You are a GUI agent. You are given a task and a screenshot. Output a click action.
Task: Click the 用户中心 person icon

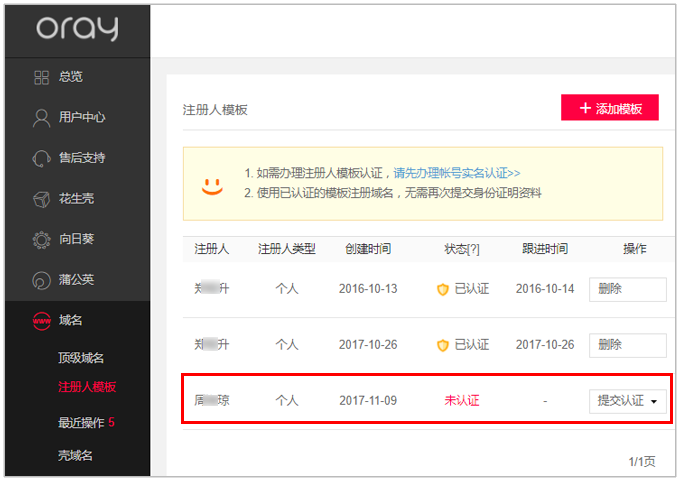41,117
